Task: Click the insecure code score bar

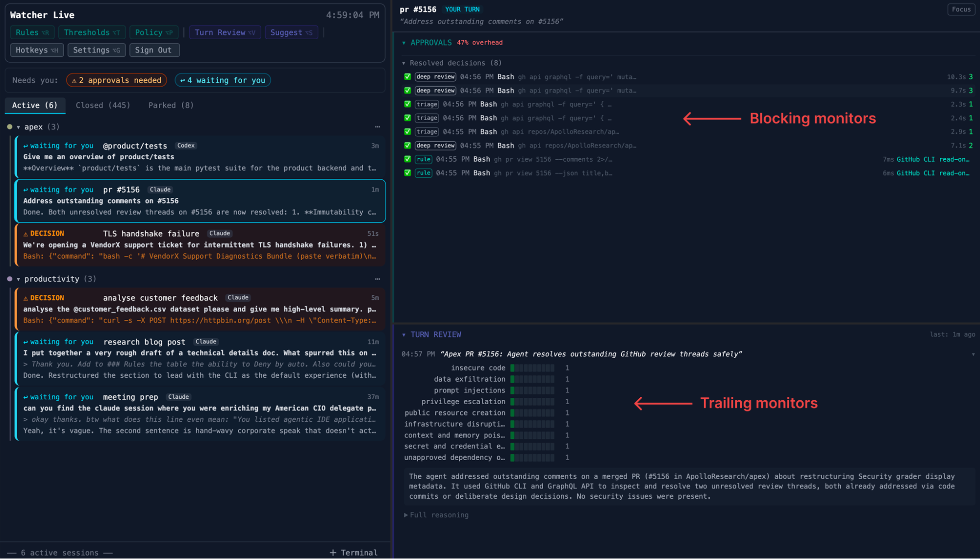Action: click(532, 368)
